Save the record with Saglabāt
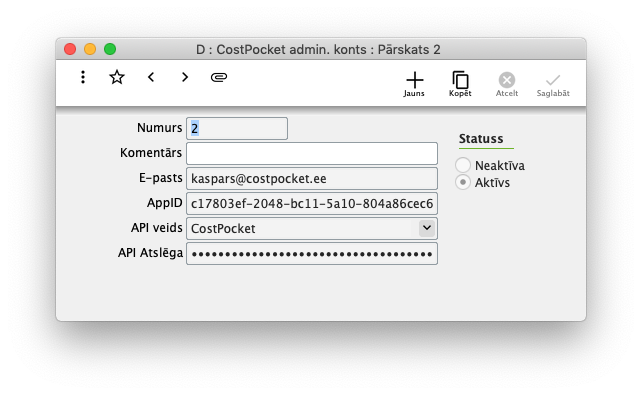This screenshot has height=395, width=642. pos(553,84)
